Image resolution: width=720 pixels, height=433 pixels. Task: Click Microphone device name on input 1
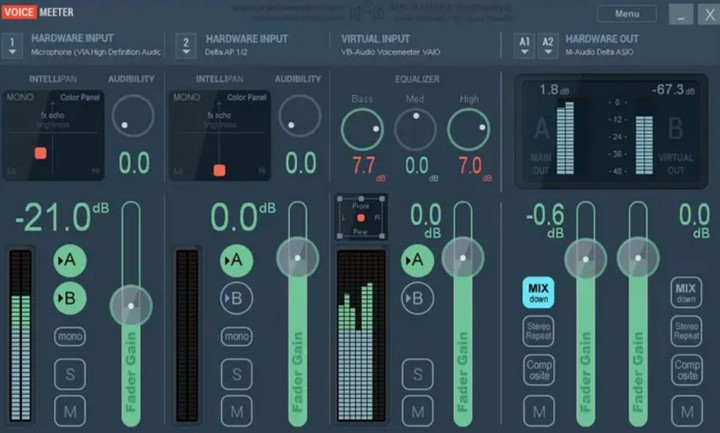point(96,52)
